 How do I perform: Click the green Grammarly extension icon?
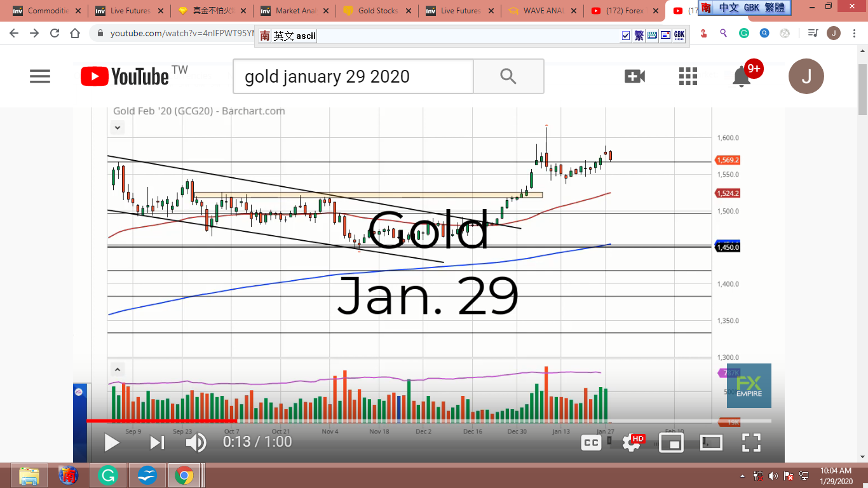pyautogui.click(x=744, y=33)
